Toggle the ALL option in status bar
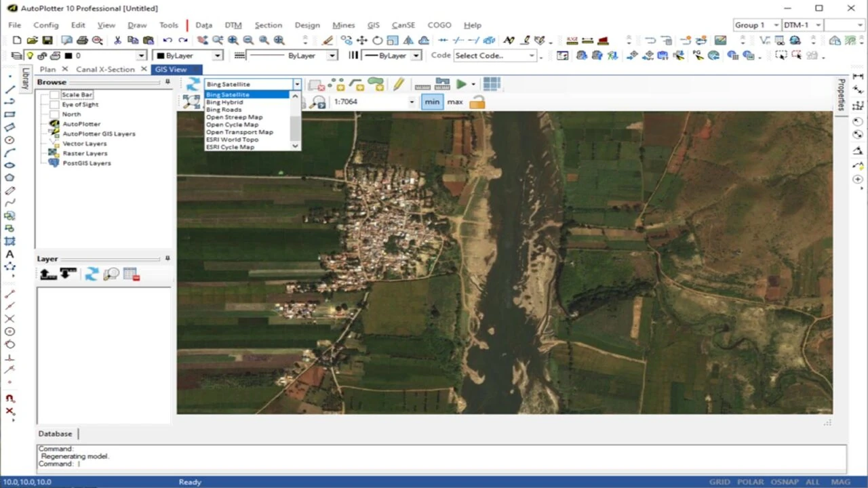Viewport: 868px width, 488px height. pyautogui.click(x=812, y=482)
